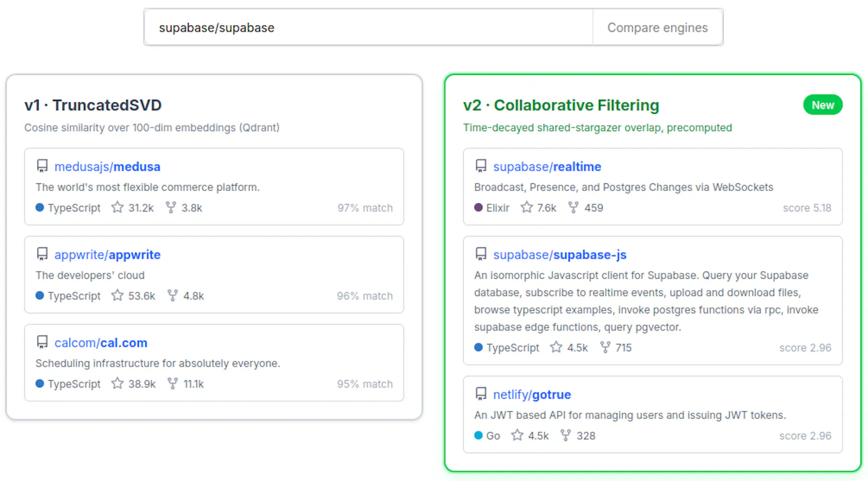Click the star icon on the appwrite card
The image size is (868, 481).
(117, 295)
